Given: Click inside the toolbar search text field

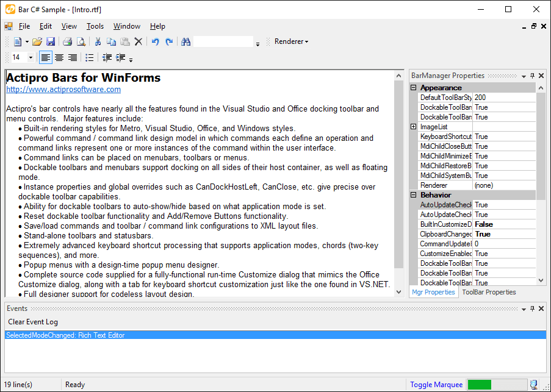Looking at the screenshot, I should 223,42.
